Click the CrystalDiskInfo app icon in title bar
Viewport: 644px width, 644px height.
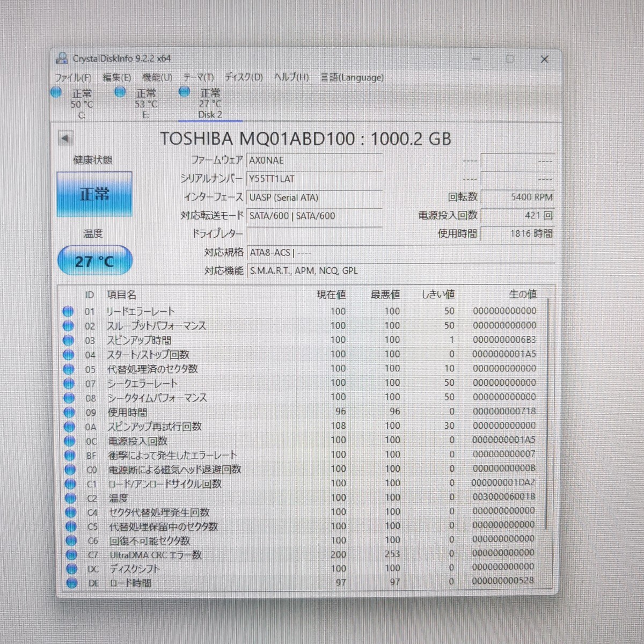[x=62, y=58]
